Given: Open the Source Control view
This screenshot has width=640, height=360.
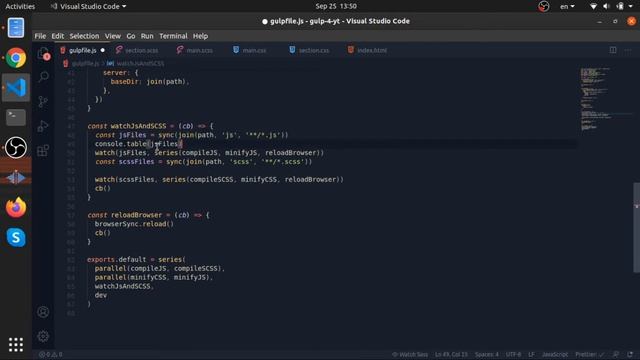Looking at the screenshot, I should coord(43,101).
